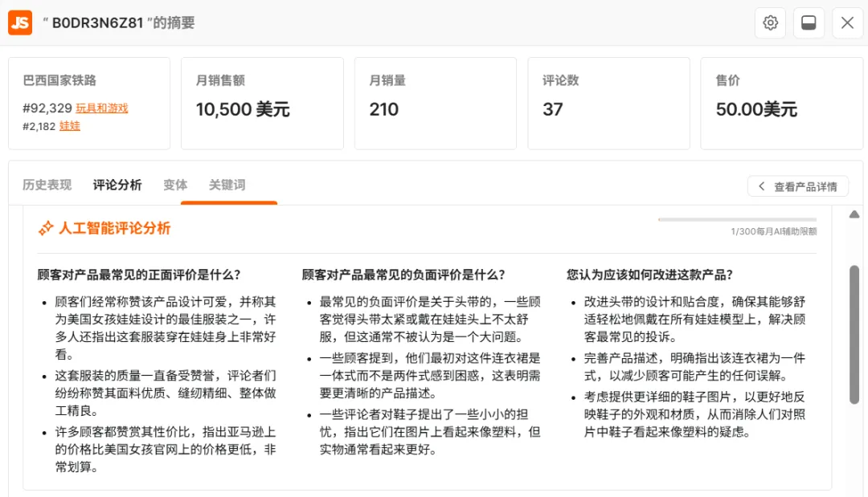The image size is (868, 497).
Task: Click the back chevron inside 查看产品详情
Action: [761, 185]
